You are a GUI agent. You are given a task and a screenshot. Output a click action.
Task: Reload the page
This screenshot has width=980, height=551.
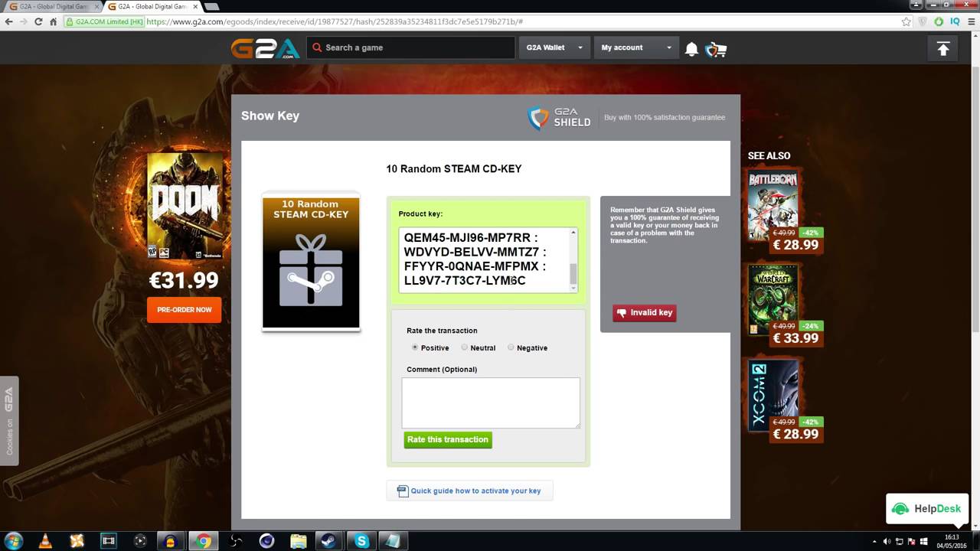(38, 22)
